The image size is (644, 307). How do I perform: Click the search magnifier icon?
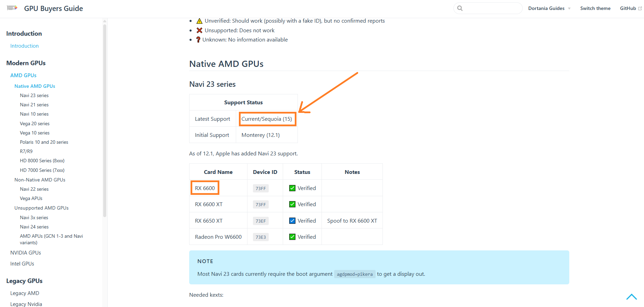[460, 8]
